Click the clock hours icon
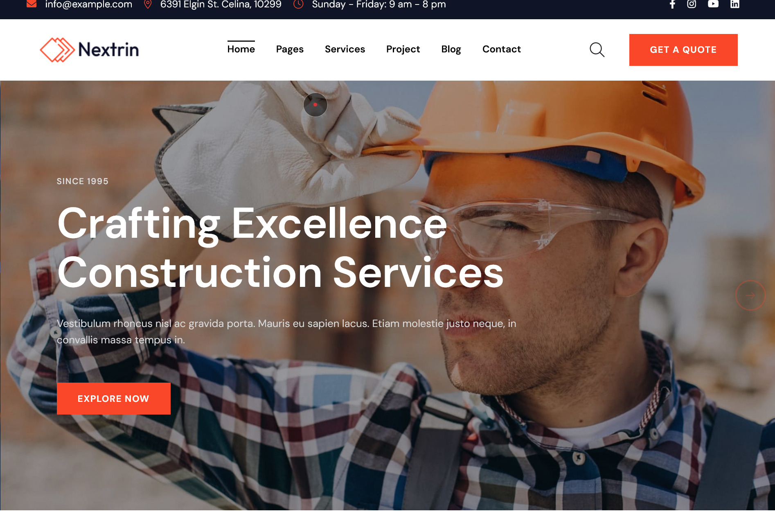This screenshot has width=775, height=532. coord(298,4)
